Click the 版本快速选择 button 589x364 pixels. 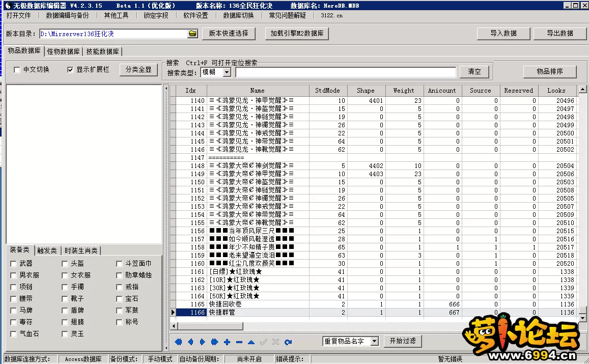(229, 34)
